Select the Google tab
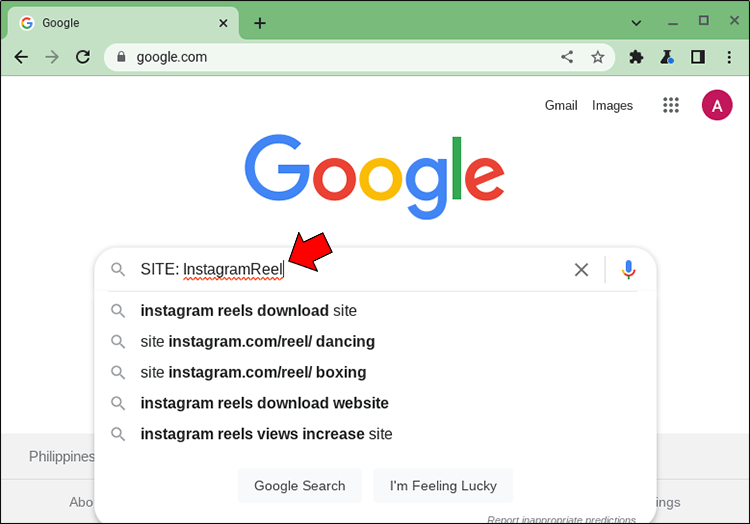 coord(120,23)
